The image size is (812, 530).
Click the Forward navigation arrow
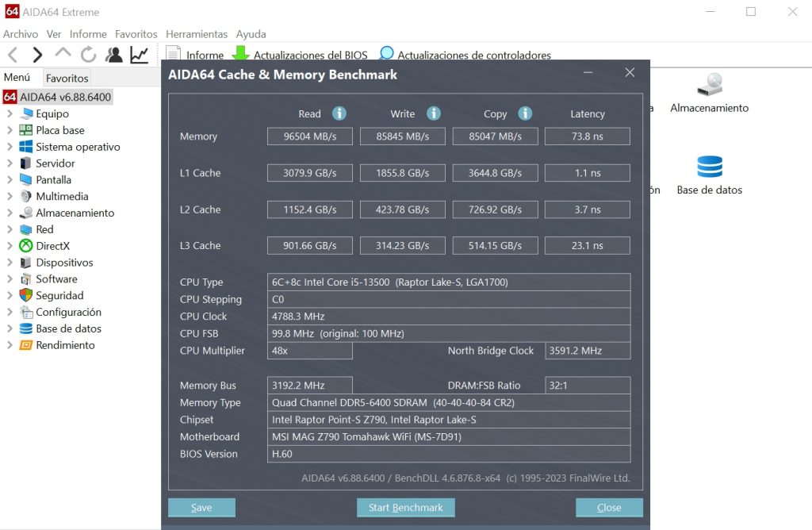37,55
